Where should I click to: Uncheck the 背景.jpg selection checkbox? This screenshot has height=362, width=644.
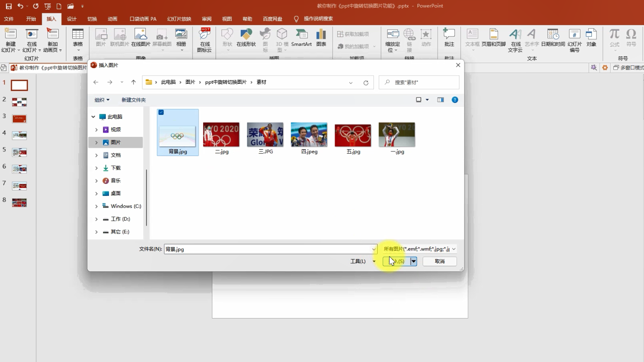tap(161, 113)
